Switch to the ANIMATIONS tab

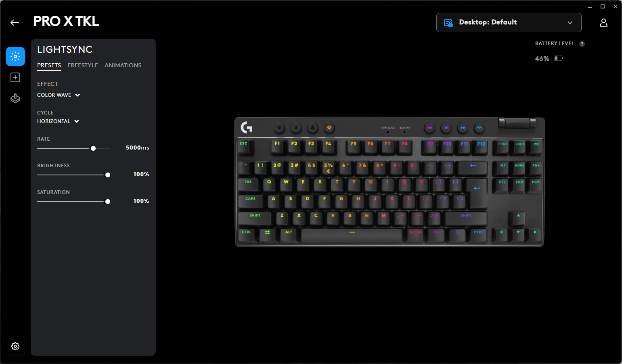(123, 65)
